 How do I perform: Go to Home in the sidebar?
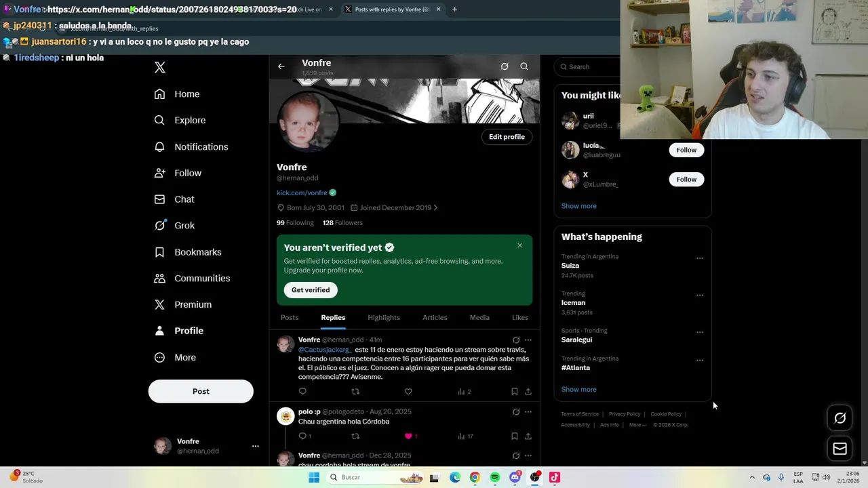point(177,94)
